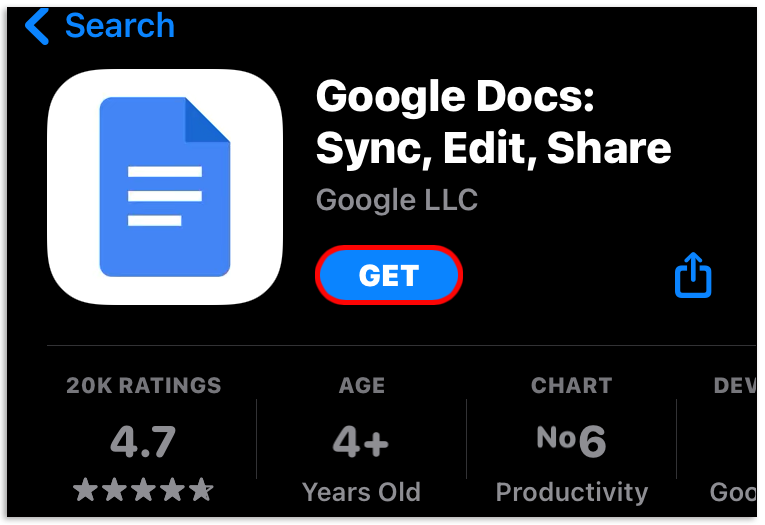
Task: Tap the 20K RATINGS header
Action: (144, 385)
